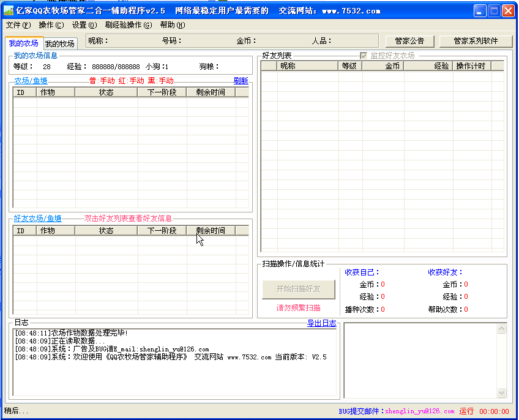Image resolution: width=519 pixels, height=420 pixels.
Task: Open the 刷经验操作(G) menu
Action: pyautogui.click(x=129, y=25)
